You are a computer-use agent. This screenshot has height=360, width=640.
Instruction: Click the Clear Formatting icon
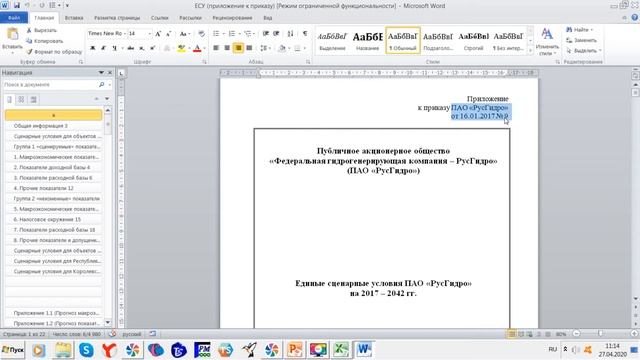click(x=201, y=34)
